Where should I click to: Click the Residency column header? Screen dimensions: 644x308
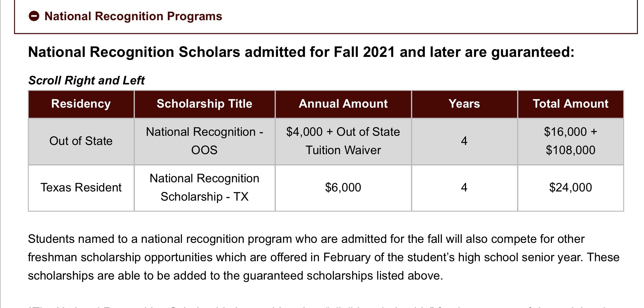click(81, 104)
